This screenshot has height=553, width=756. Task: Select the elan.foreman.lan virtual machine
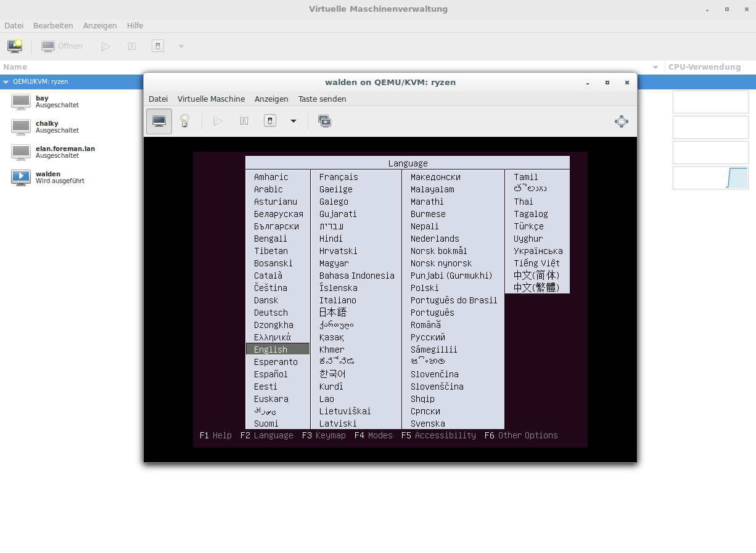pos(65,152)
